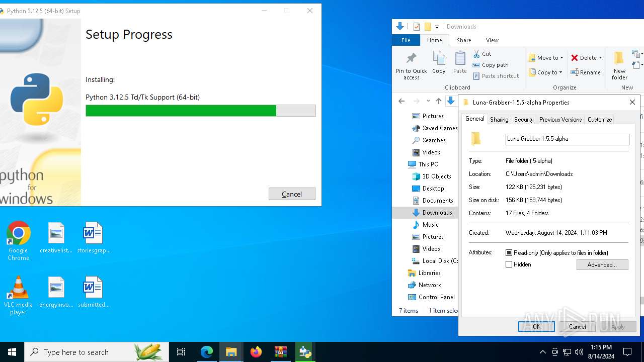Select Libraries in navigation pane
Viewport: 644px width, 362px height.
coord(424,273)
